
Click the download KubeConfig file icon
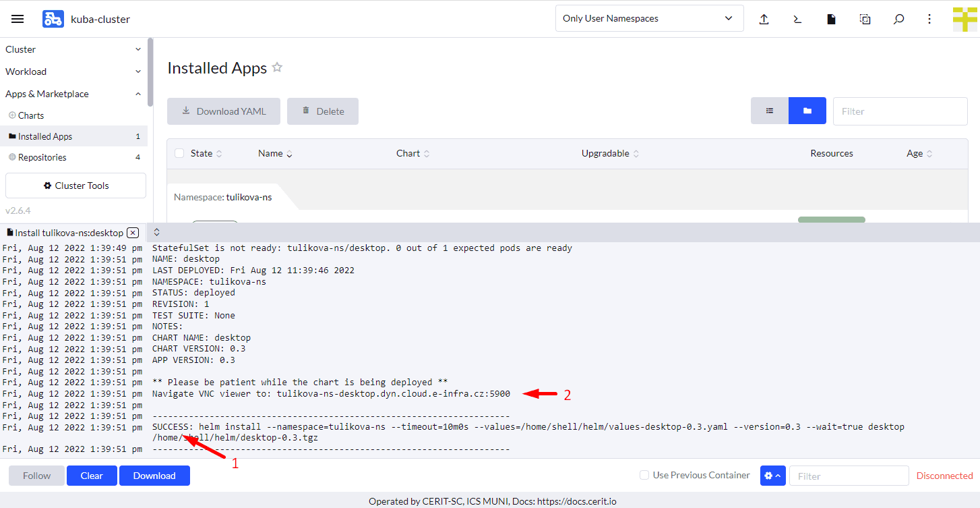tap(831, 19)
